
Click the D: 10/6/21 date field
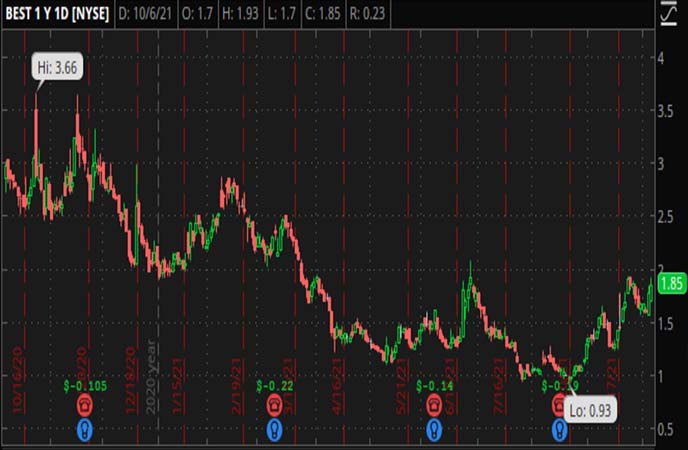pyautogui.click(x=145, y=14)
